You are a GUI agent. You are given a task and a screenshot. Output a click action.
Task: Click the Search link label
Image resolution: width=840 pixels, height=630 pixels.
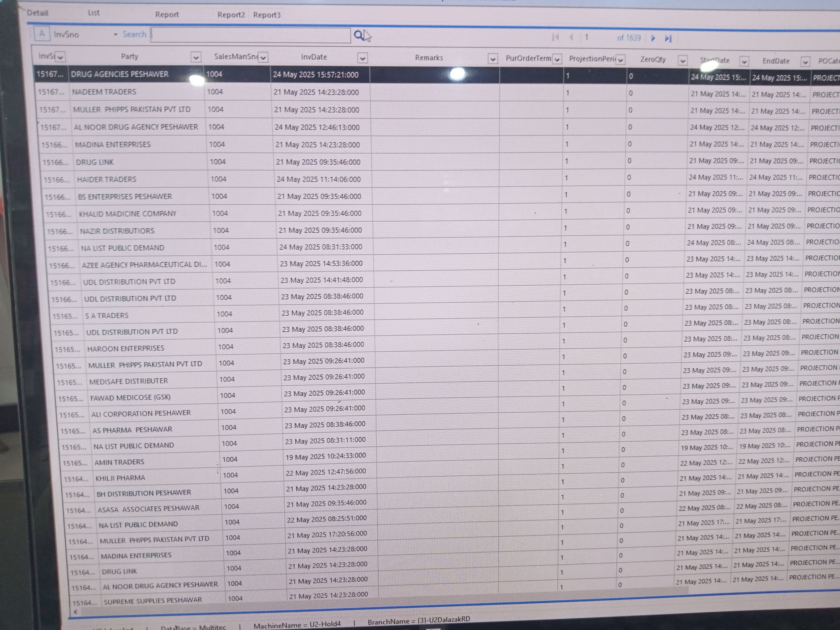pyautogui.click(x=134, y=34)
